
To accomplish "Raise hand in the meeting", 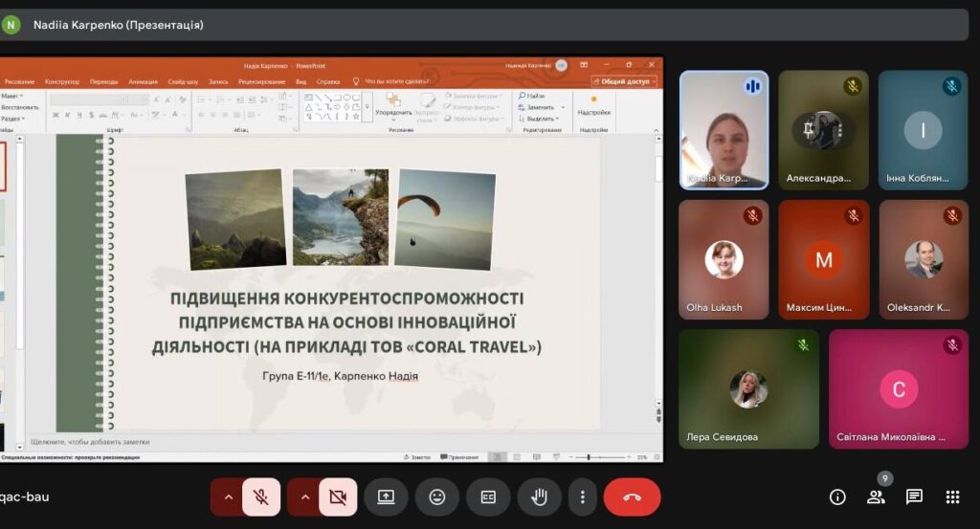I will 540,497.
